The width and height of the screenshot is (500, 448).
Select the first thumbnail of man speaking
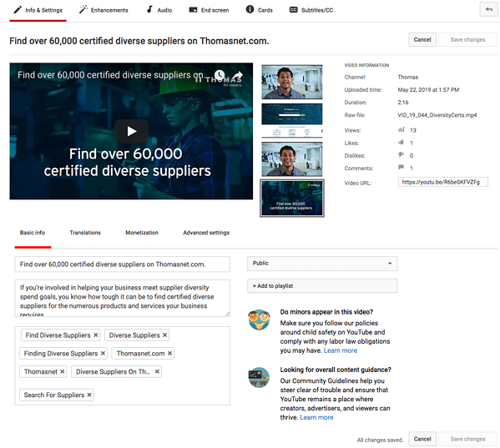point(292,82)
